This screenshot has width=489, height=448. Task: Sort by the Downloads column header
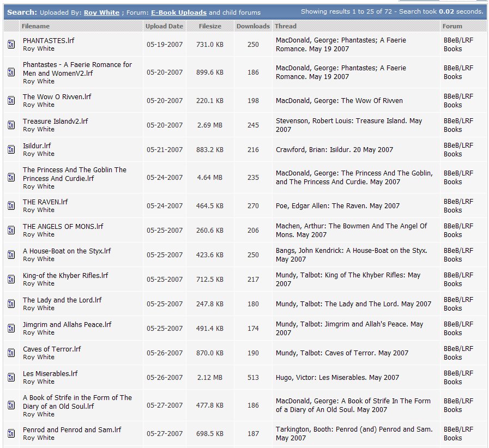(x=253, y=26)
